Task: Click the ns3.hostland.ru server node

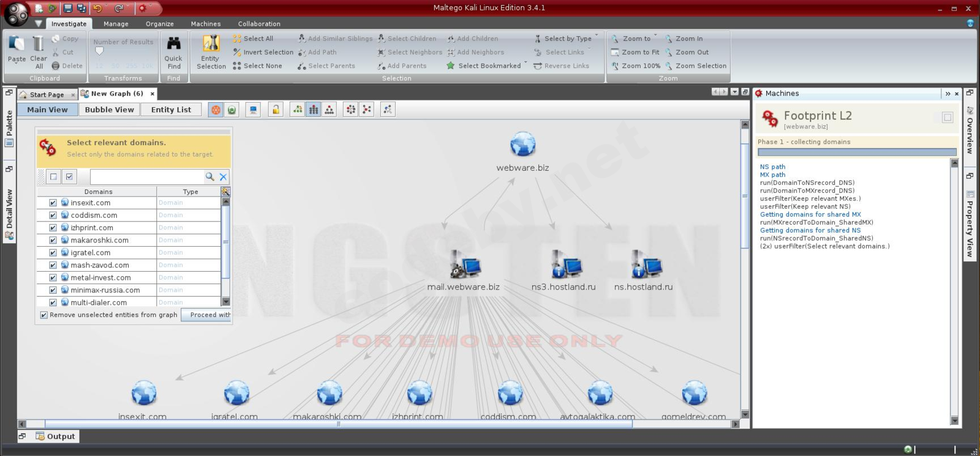Action: 566,264
